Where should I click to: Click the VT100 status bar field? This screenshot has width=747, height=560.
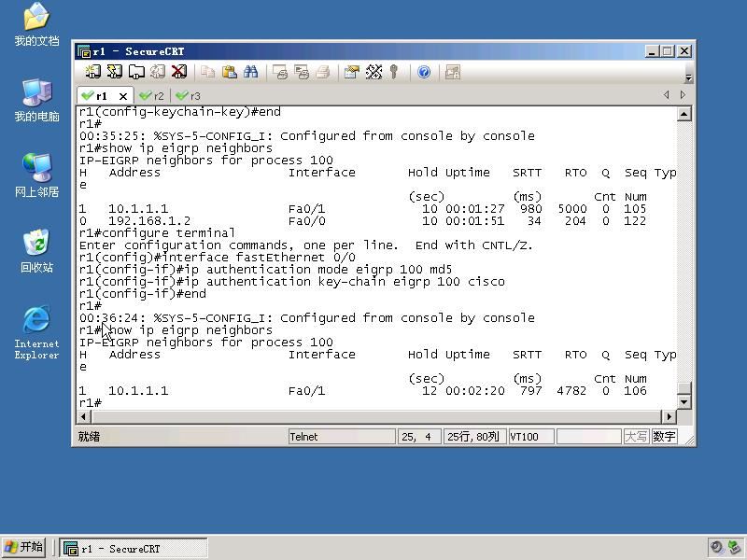(x=531, y=437)
